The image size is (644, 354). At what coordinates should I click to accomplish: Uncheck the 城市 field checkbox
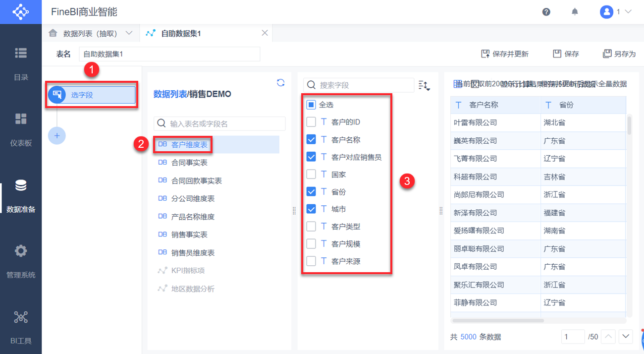pos(311,209)
